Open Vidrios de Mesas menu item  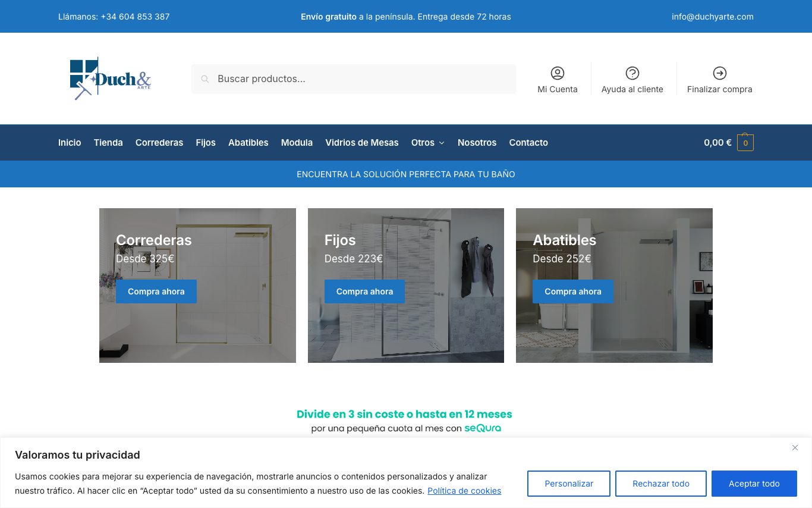point(362,143)
